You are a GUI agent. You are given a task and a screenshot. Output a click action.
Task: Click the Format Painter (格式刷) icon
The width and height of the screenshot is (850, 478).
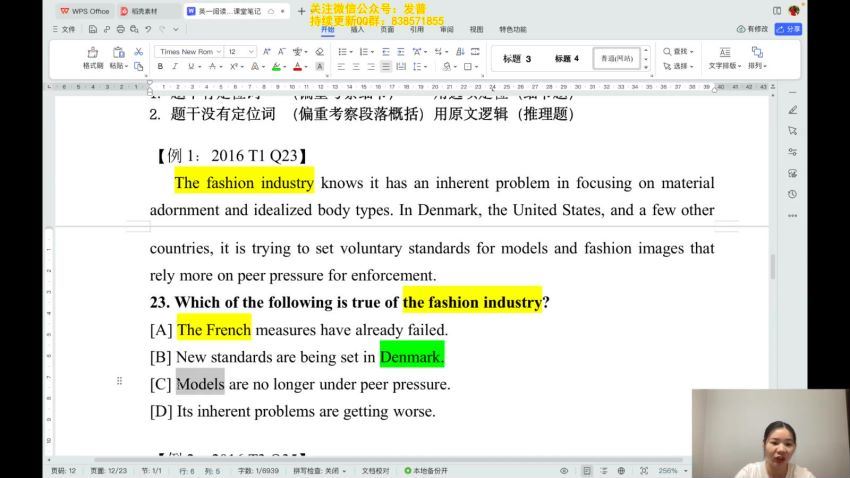pos(92,52)
